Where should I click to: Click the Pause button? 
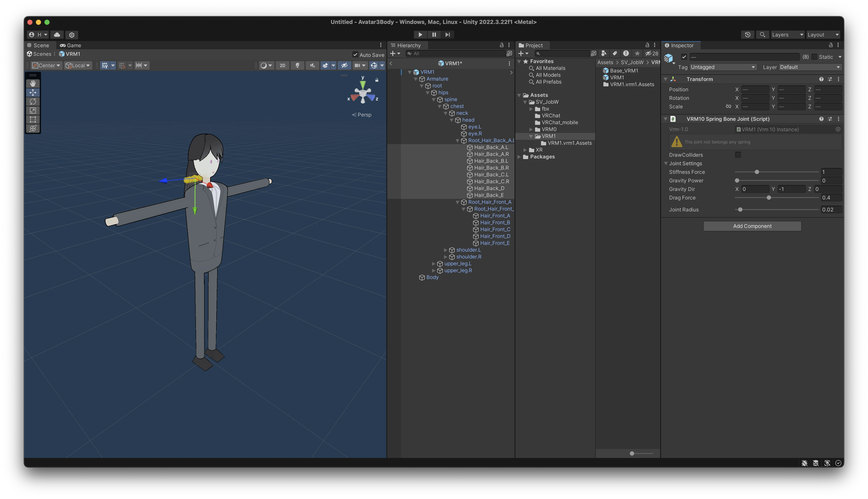434,35
